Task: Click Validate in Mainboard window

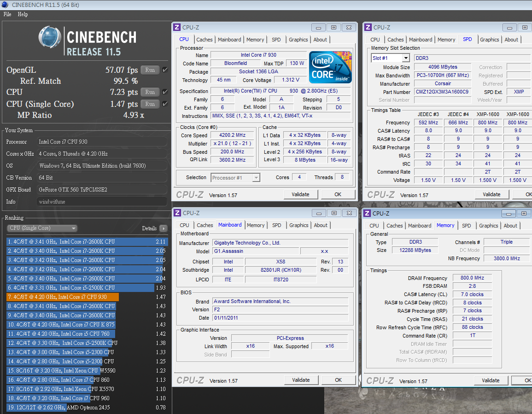Action: click(301, 380)
